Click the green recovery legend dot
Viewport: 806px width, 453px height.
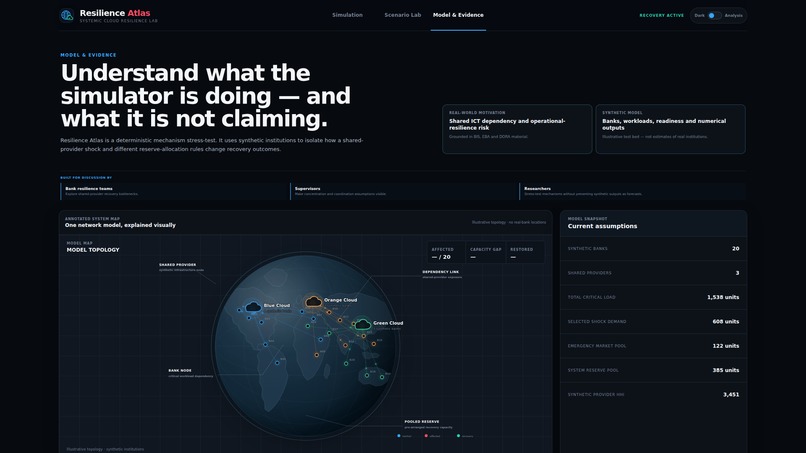459,436
